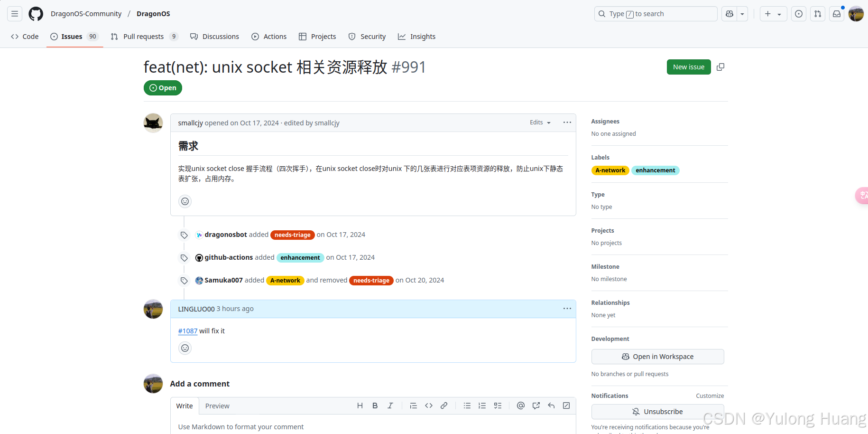Unsubscribe from this issue's notifications
This screenshot has height=434, width=868.
coord(657,412)
